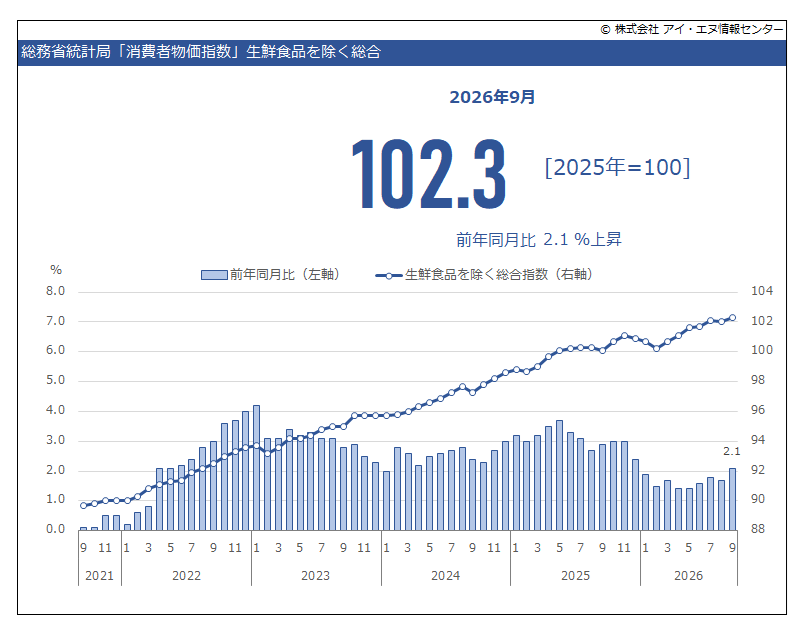Click right axis value 96

pos(758,410)
